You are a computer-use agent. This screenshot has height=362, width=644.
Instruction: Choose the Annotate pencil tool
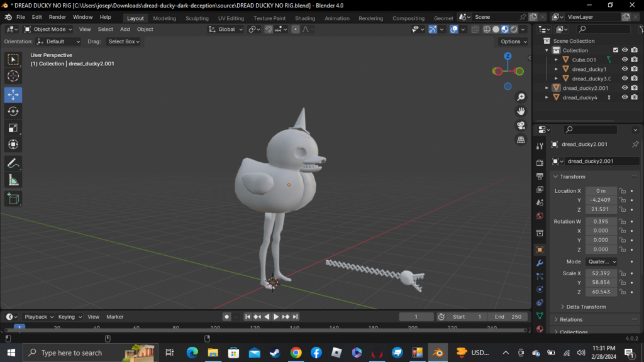point(13,163)
